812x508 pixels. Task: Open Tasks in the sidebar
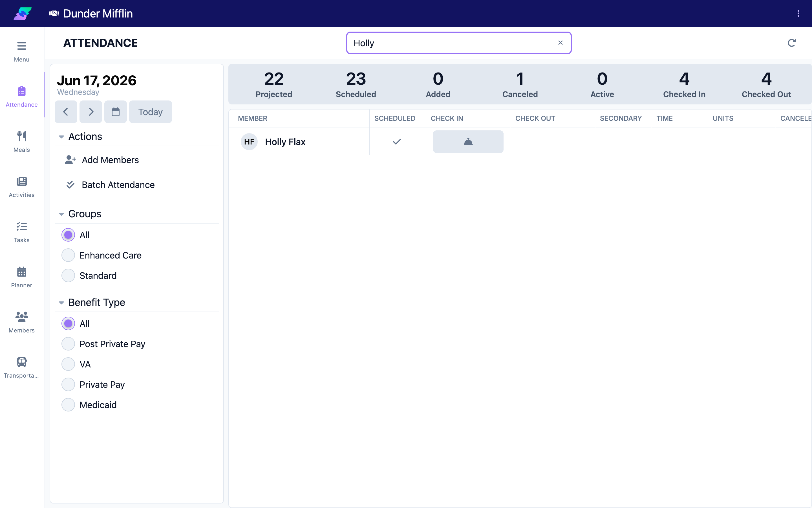click(21, 232)
